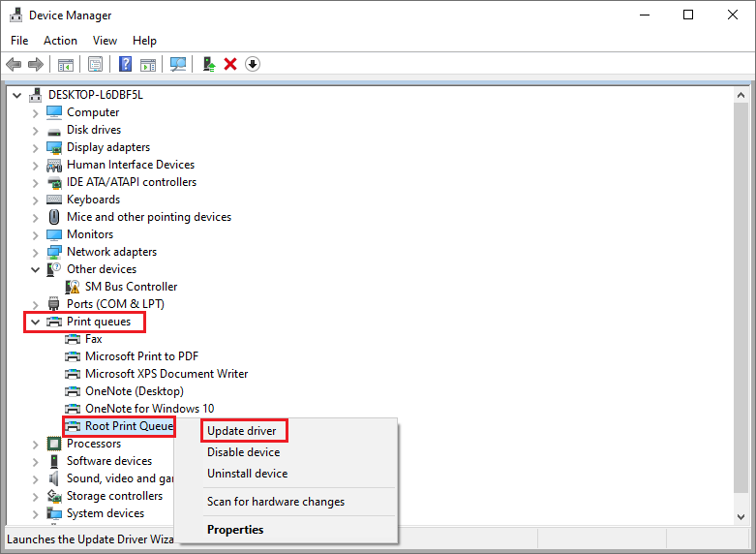
Task: Click the Back arrow toolbar icon
Action: (x=14, y=64)
